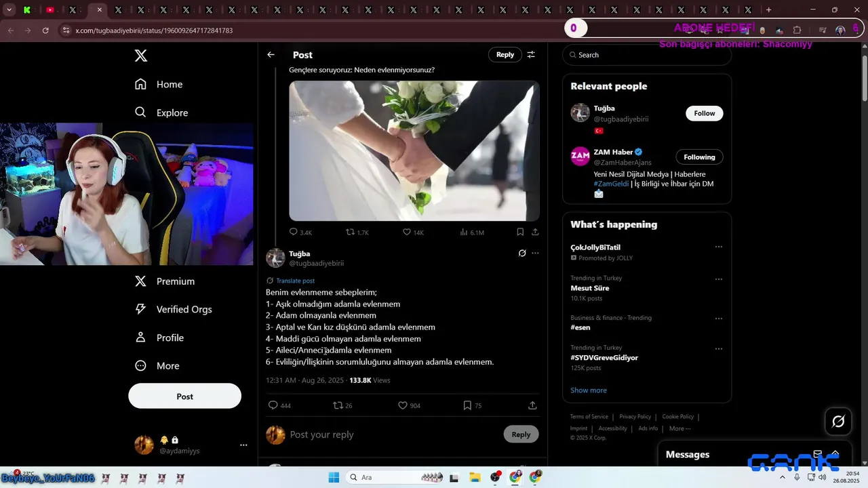Click the taskbar Ara search box
The width and height of the screenshot is (868, 488).
pos(395,478)
